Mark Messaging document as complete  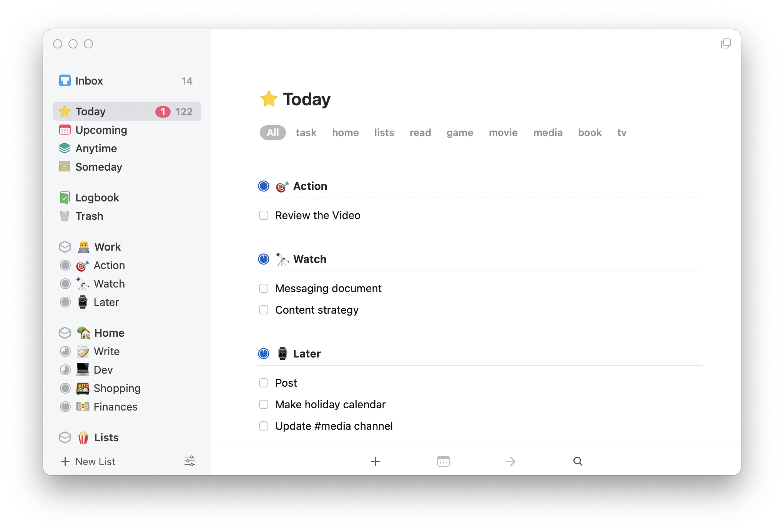pyautogui.click(x=264, y=288)
